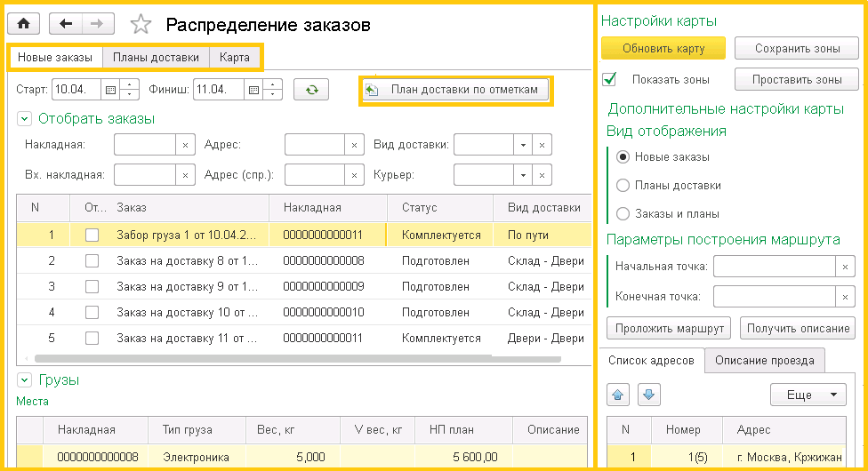Image resolution: width=868 pixels, height=471 pixels.
Task: Select Планы доставки radio option
Action: tap(623, 186)
